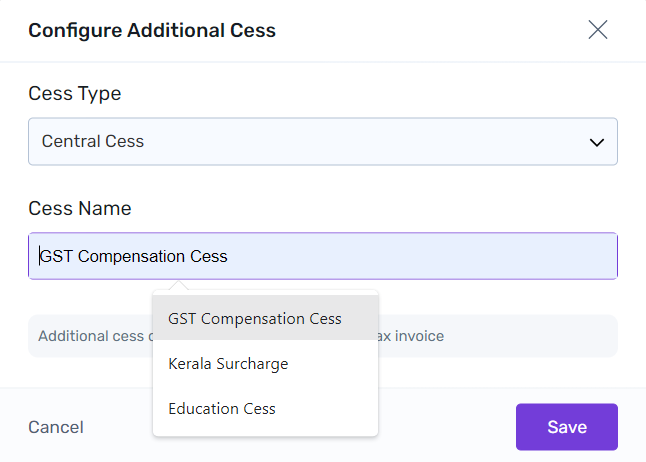The width and height of the screenshot is (646, 462).
Task: Click the Cess Name label
Action: click(80, 209)
